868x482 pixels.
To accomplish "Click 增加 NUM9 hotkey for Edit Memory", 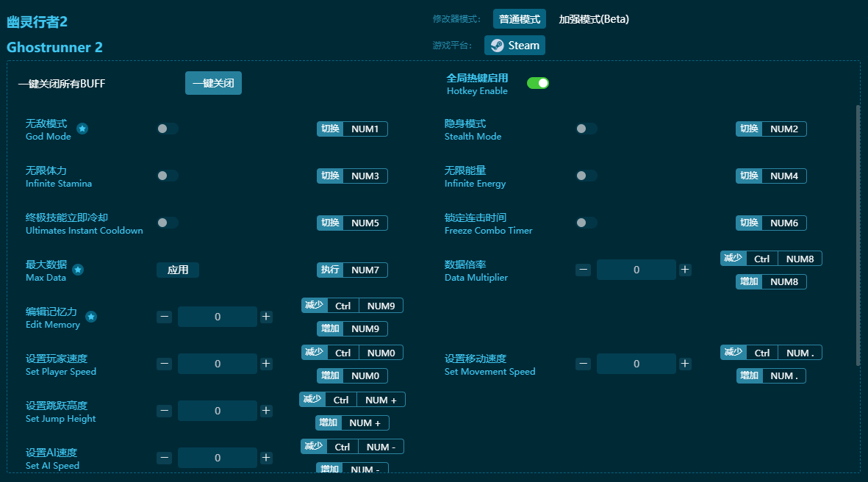I will coord(352,328).
